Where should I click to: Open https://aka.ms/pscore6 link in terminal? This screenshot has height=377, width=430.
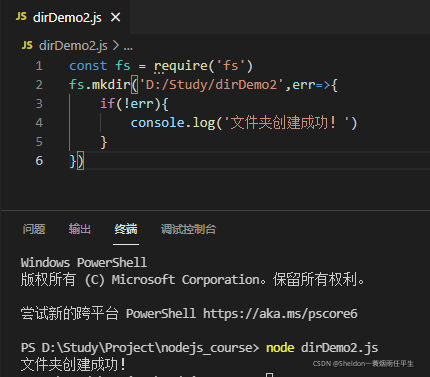(x=280, y=314)
